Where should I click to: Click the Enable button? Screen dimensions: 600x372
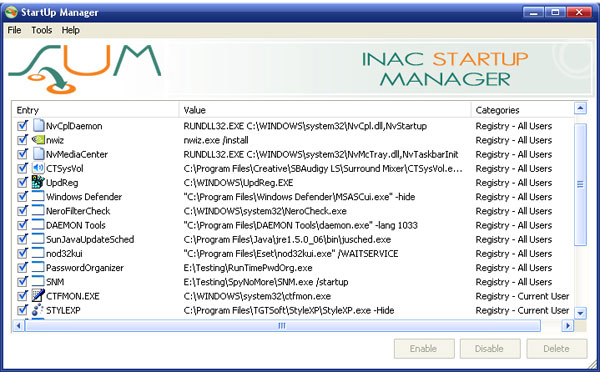pos(424,349)
